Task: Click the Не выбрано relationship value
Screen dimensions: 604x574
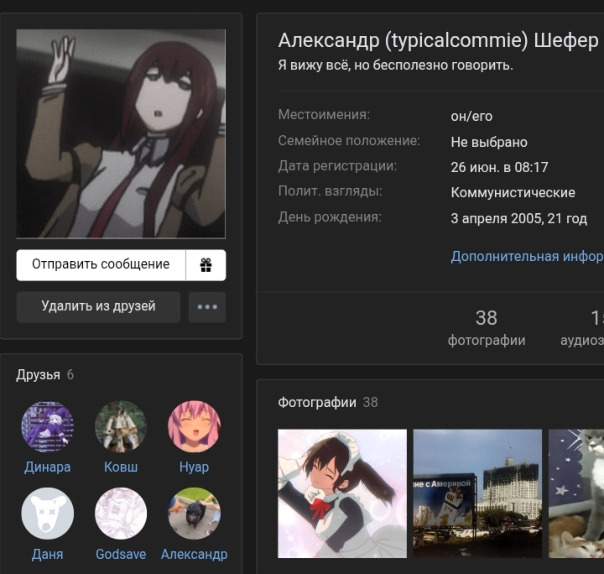Action: tap(489, 143)
